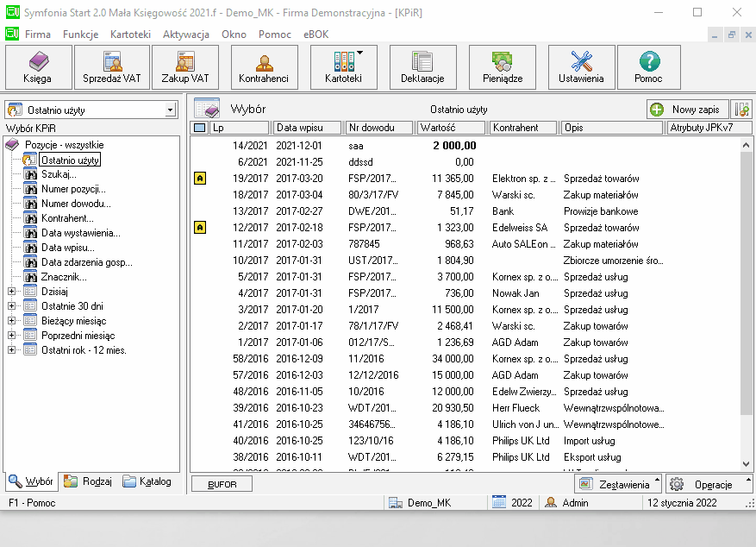Open Zakup VAT register

point(185,67)
